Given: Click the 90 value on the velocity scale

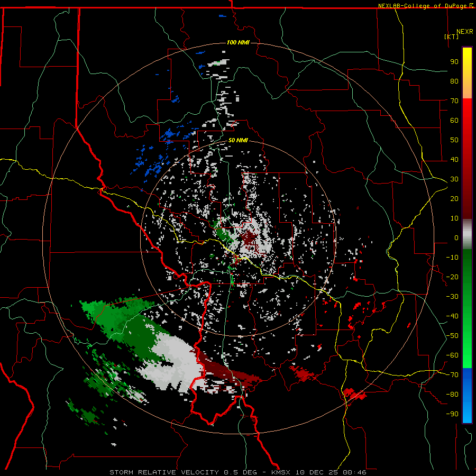Looking at the screenshot, I should [x=454, y=62].
